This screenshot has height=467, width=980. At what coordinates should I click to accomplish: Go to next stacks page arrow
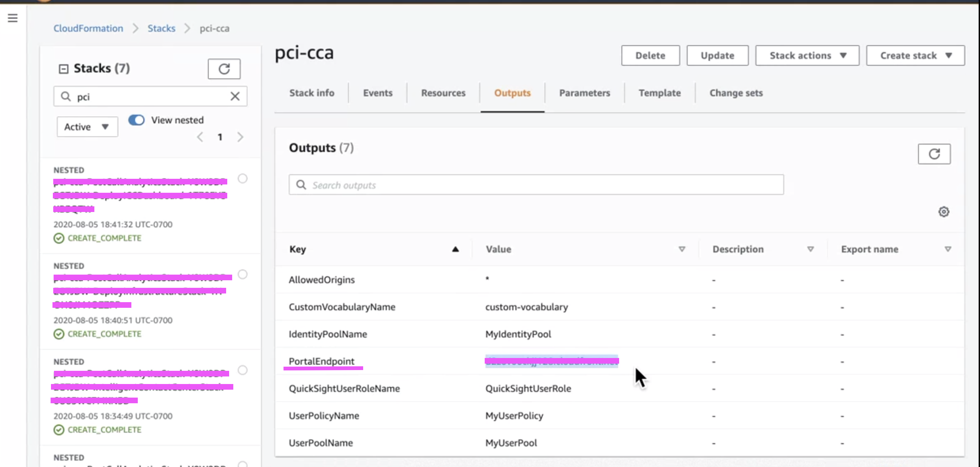(x=240, y=137)
